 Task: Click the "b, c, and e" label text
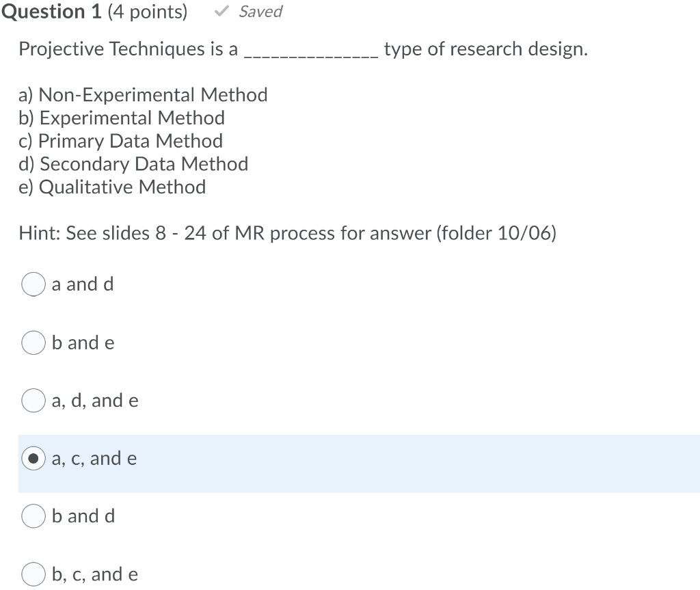click(x=94, y=574)
